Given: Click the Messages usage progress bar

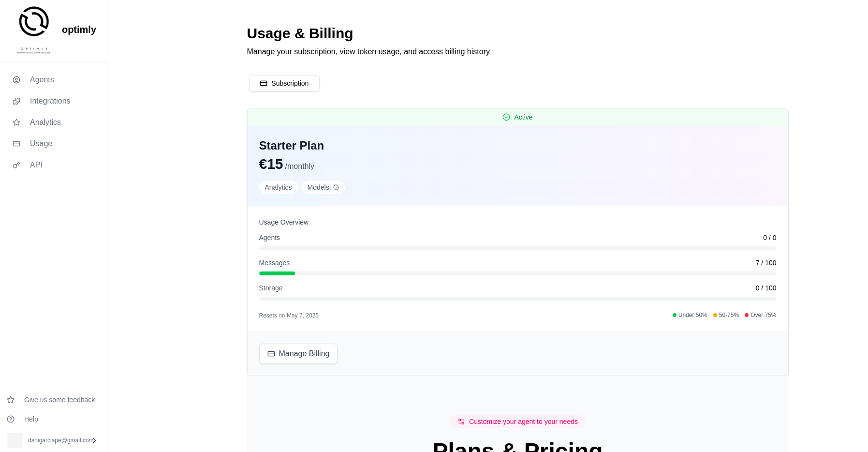Looking at the screenshot, I should tap(517, 273).
